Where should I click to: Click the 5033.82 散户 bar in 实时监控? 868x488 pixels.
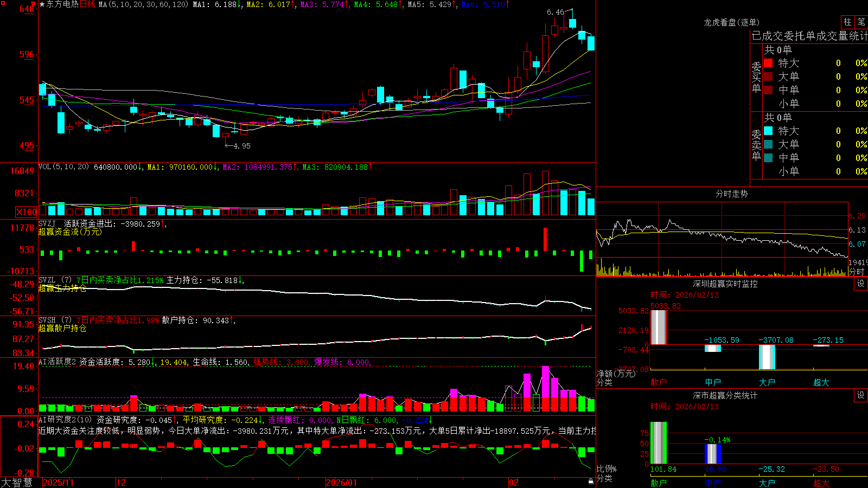pyautogui.click(x=659, y=327)
